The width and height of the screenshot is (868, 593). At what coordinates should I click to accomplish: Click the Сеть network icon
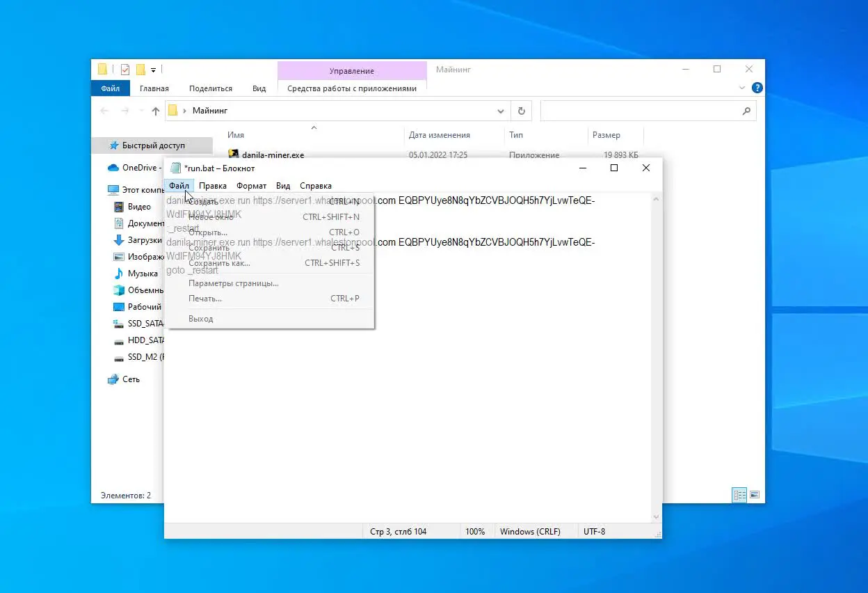coord(113,379)
